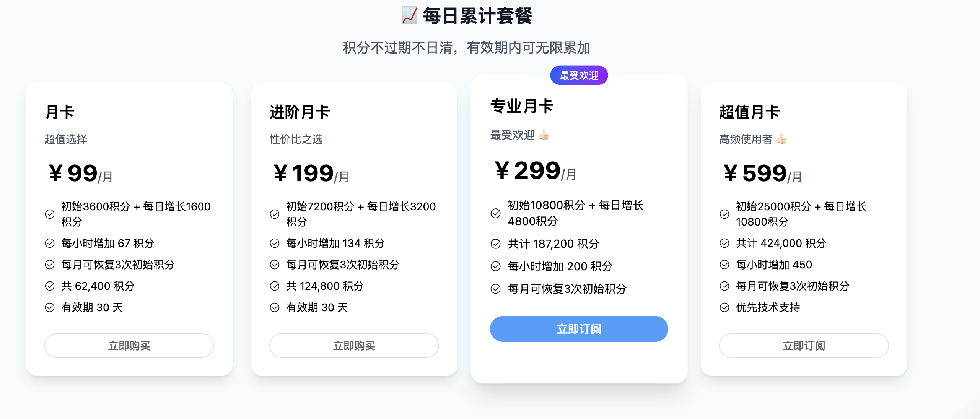
Task: Click check icon beside 每小时增加 200 积分
Action: [495, 266]
